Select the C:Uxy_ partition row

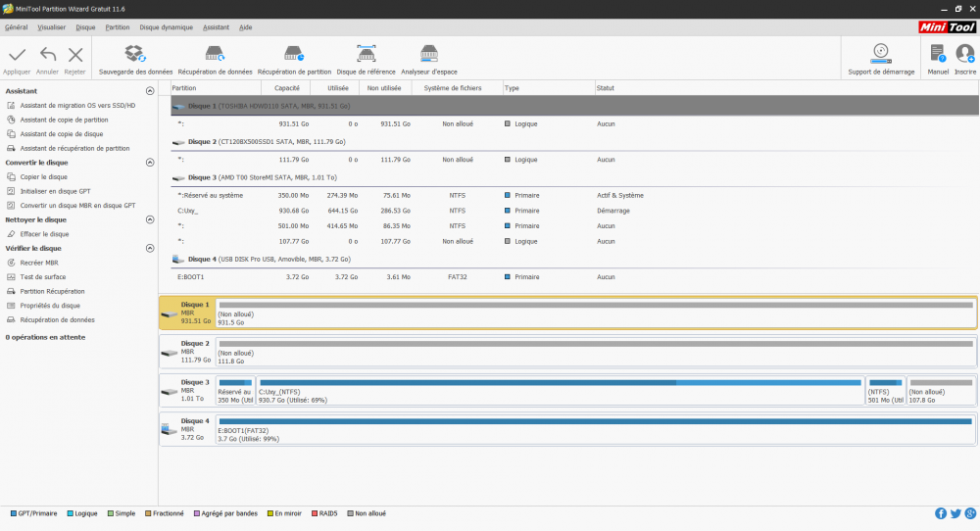click(574, 212)
